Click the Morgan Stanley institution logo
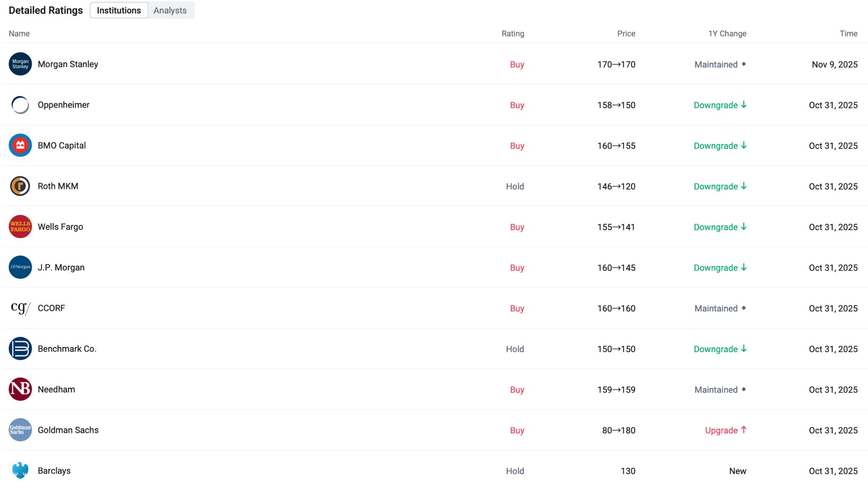This screenshot has height=491, width=868. pos(20,64)
